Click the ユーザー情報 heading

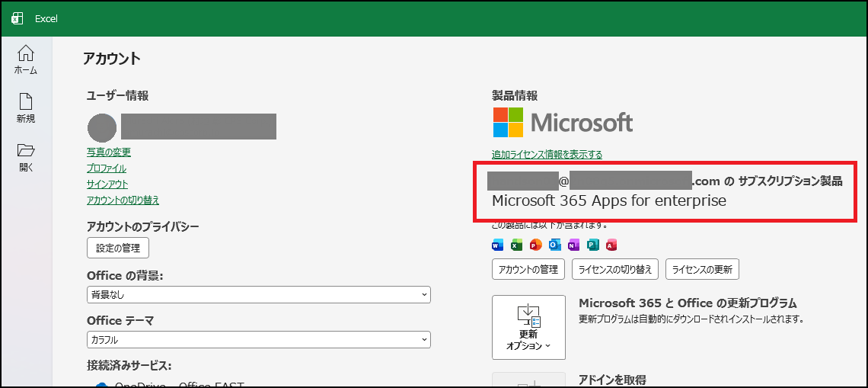coord(117,96)
